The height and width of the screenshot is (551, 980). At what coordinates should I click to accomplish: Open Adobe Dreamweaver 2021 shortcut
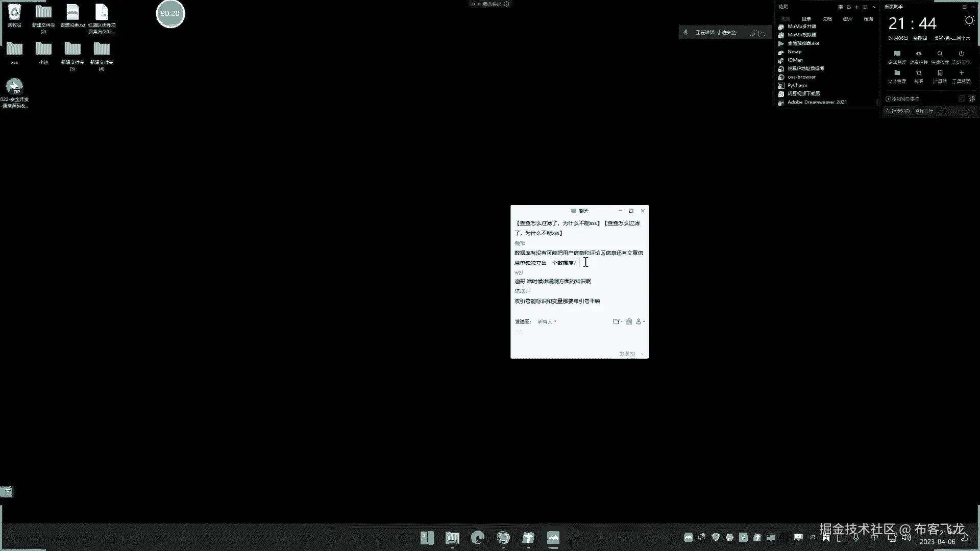coord(816,102)
